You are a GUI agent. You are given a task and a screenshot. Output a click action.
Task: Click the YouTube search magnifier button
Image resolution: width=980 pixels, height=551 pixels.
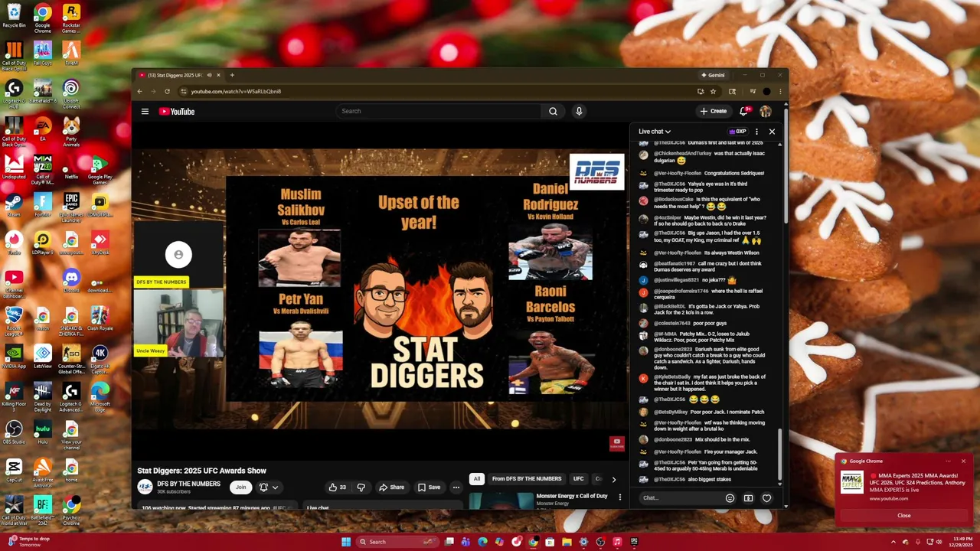click(553, 111)
